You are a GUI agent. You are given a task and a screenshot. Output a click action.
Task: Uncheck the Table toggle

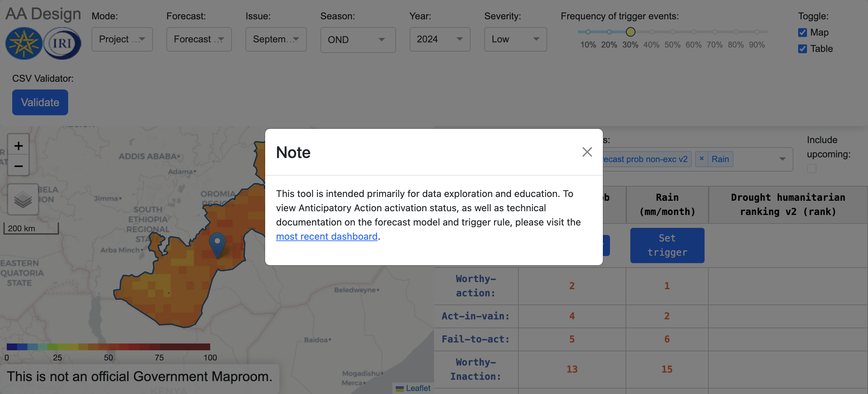tap(802, 49)
